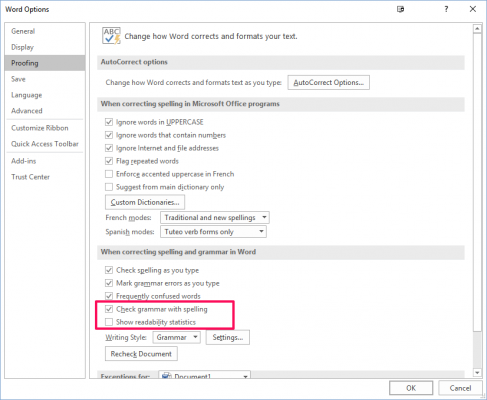This screenshot has width=487, height=400.
Task: Click the vertical scrollbar thumb
Action: pyautogui.click(x=477, y=183)
